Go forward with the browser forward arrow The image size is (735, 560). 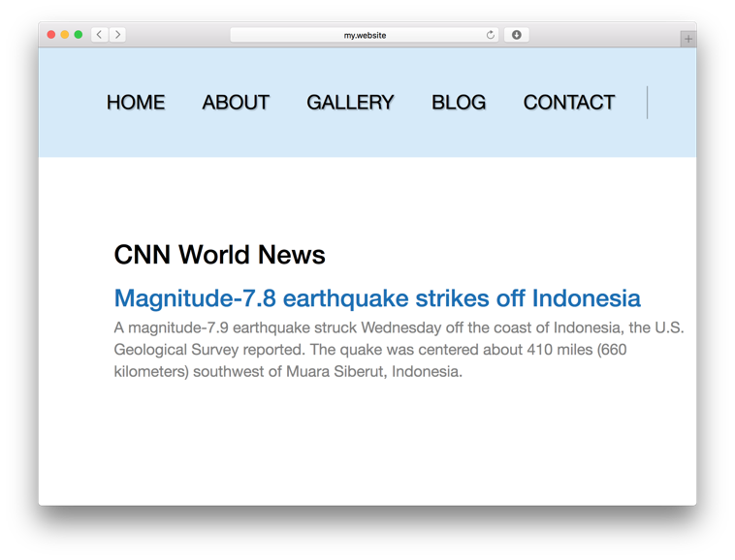click(x=117, y=35)
